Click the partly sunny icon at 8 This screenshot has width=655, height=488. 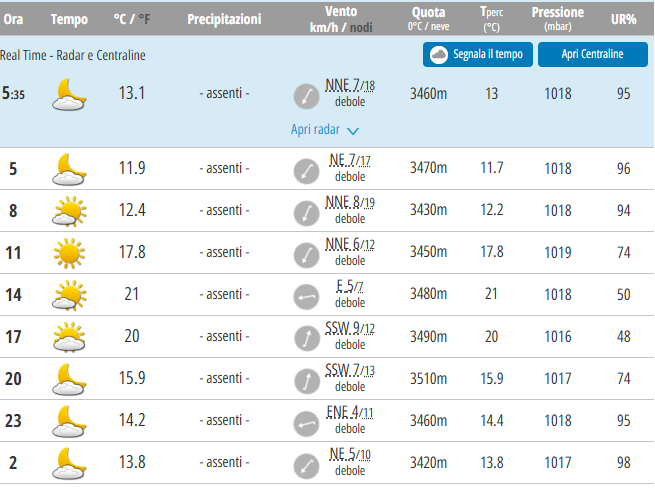point(69,211)
